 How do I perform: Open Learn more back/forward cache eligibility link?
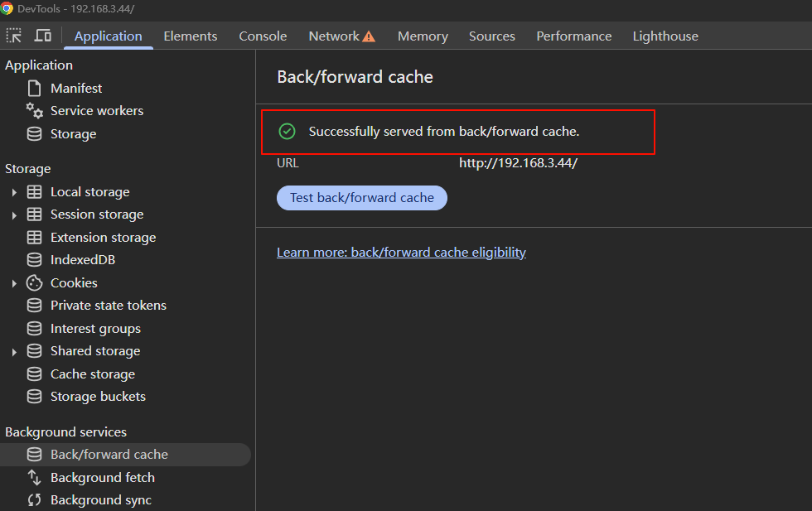tap(401, 252)
